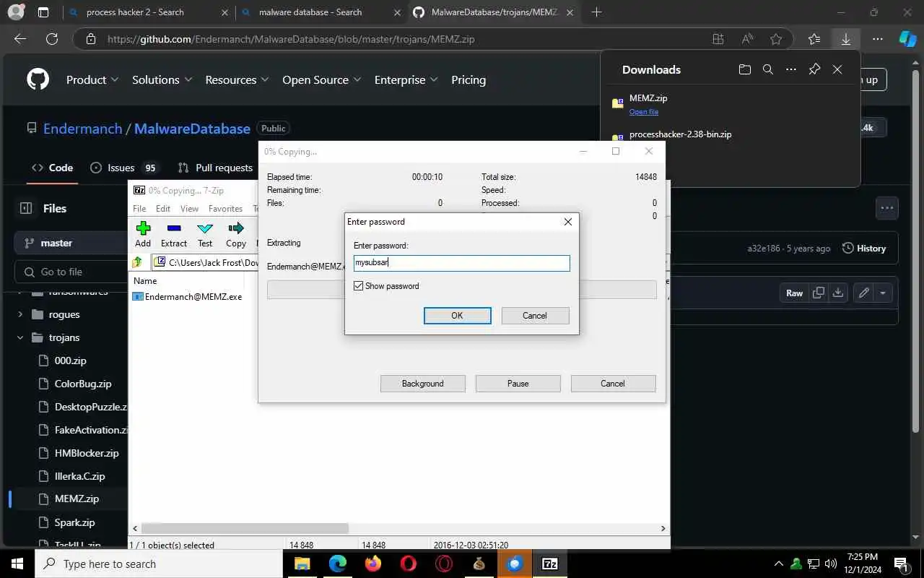The width and height of the screenshot is (924, 578).
Task: Open 7-Zip from the taskbar
Action: (x=550, y=564)
